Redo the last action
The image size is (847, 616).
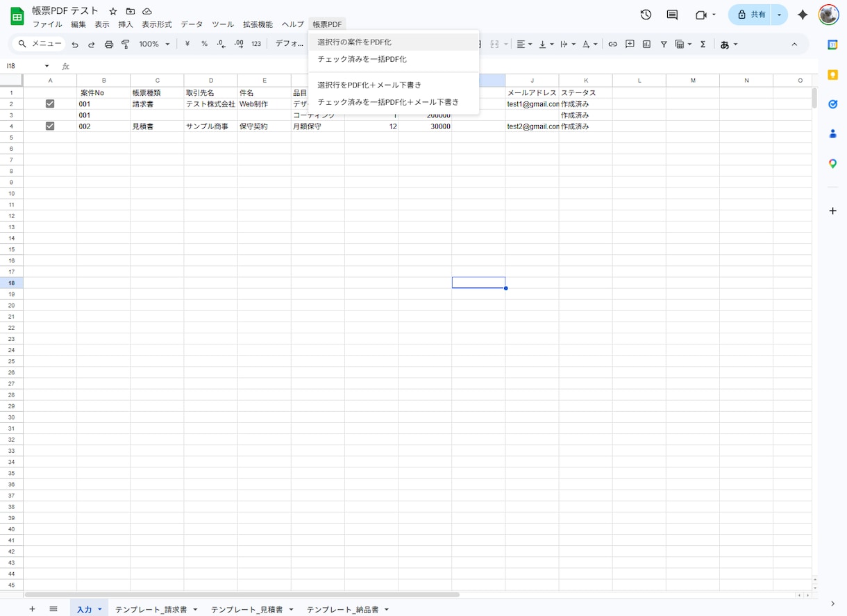click(91, 44)
